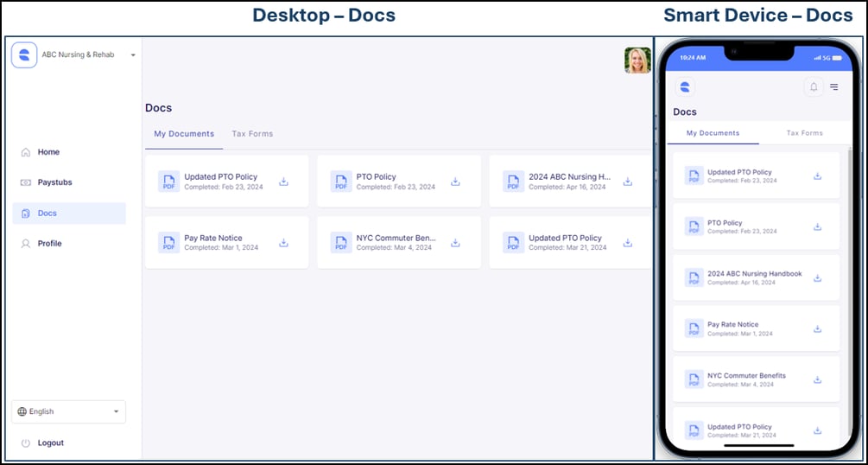This screenshot has height=465, width=868.
Task: Open Profile from the sidebar
Action: click(x=49, y=244)
